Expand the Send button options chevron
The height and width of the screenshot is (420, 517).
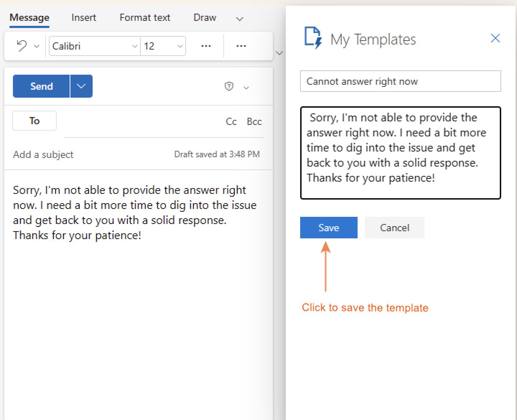tap(81, 86)
